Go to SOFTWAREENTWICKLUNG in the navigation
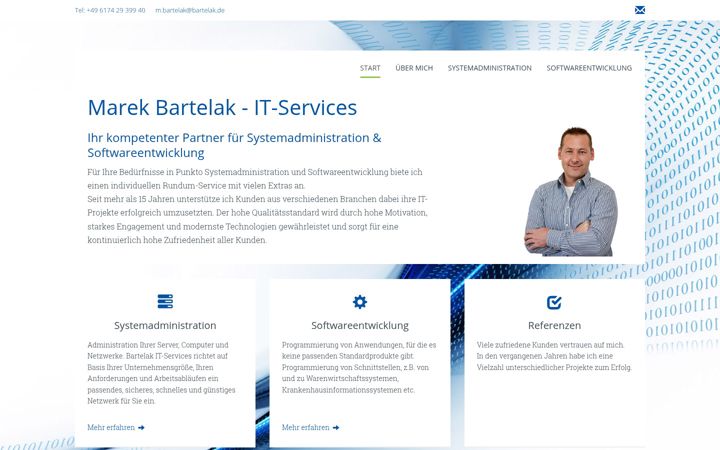Viewport: 720px width, 450px height. tap(589, 68)
